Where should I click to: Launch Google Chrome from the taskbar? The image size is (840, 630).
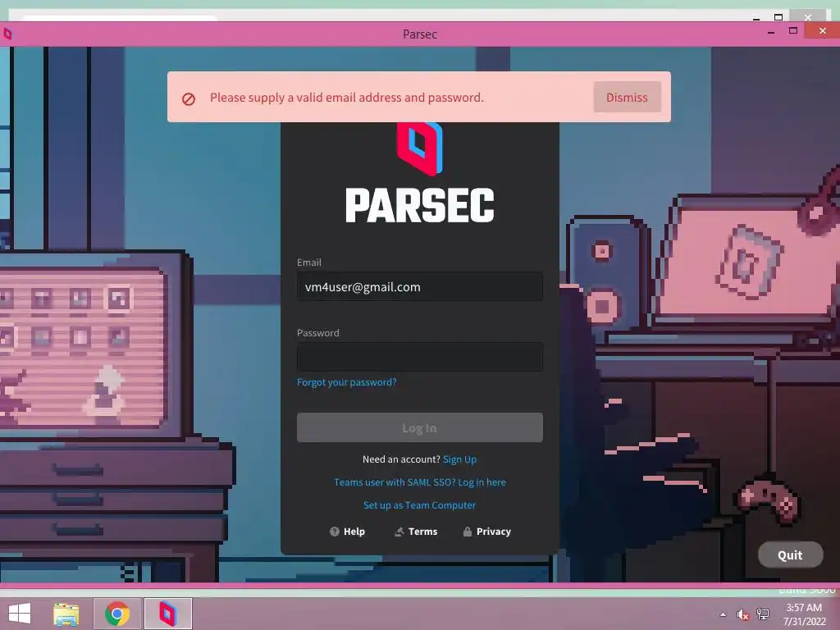pos(117,614)
